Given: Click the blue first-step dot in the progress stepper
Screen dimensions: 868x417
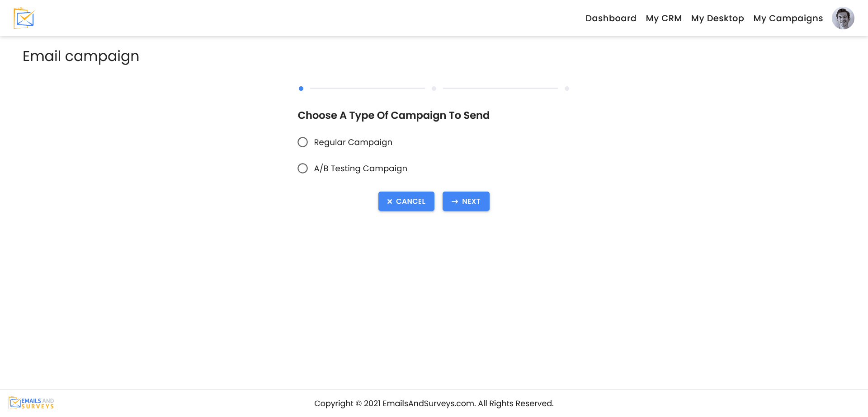Looking at the screenshot, I should click(301, 89).
